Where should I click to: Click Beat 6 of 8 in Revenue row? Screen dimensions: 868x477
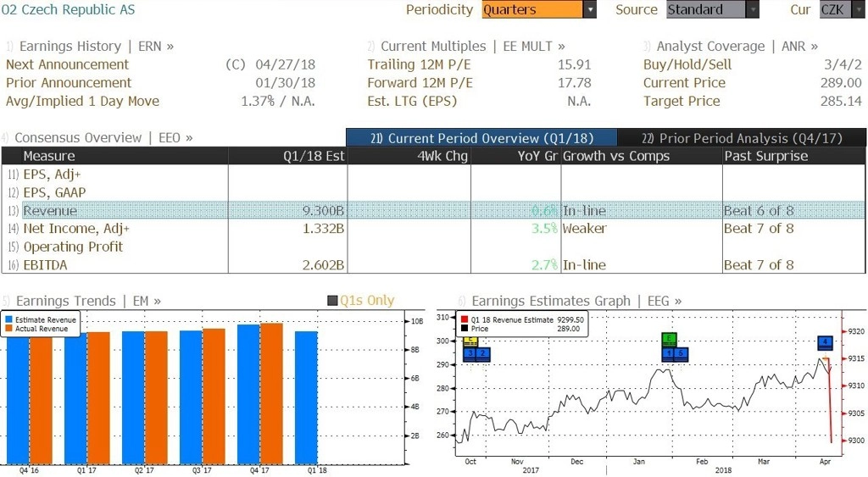(759, 211)
